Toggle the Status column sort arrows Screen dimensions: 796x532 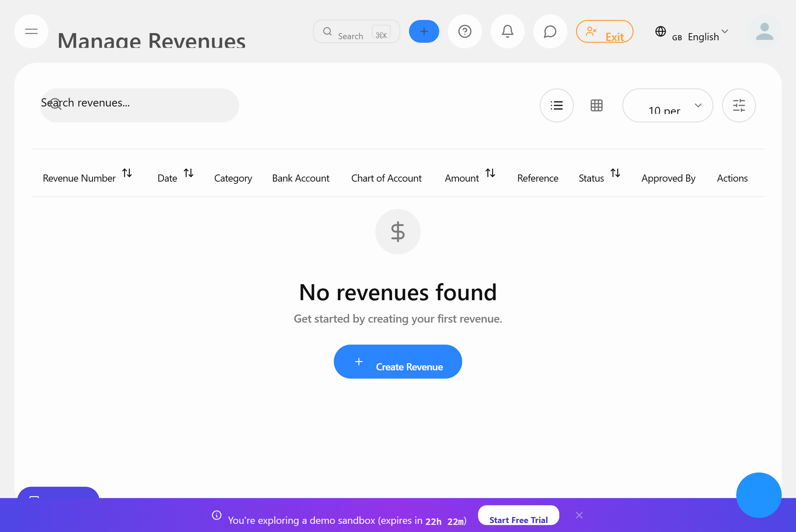(x=616, y=173)
